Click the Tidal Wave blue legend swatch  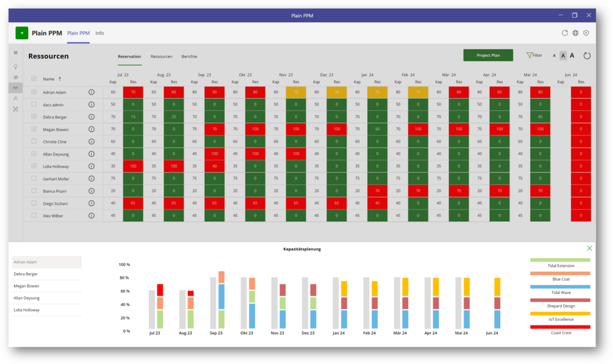[x=560, y=287]
